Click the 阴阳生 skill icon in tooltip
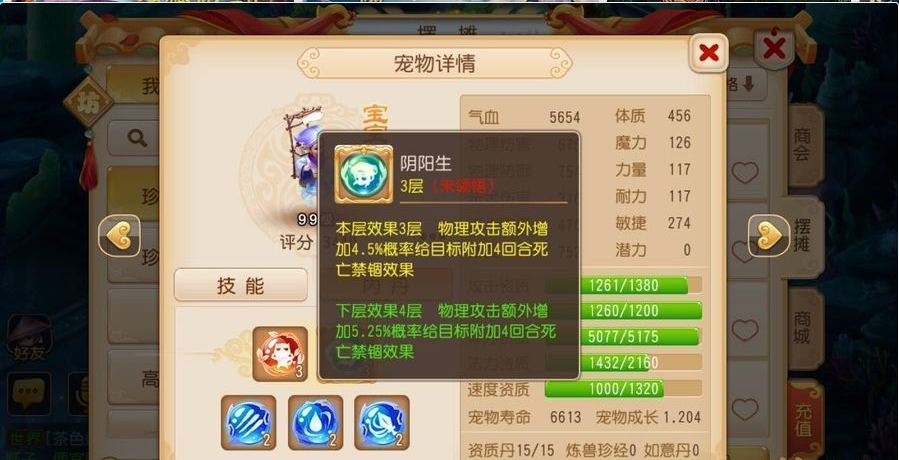899x460 pixels. [x=363, y=174]
